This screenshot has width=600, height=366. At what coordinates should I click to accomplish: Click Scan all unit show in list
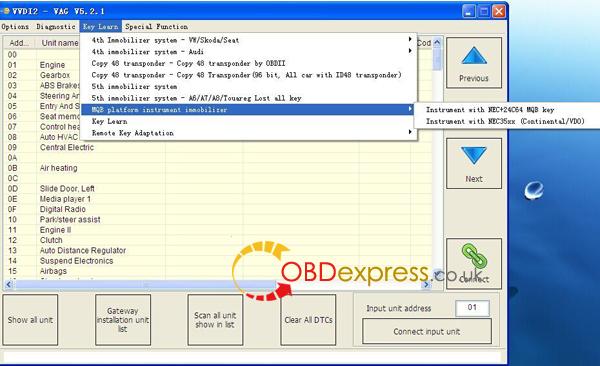tap(215, 320)
